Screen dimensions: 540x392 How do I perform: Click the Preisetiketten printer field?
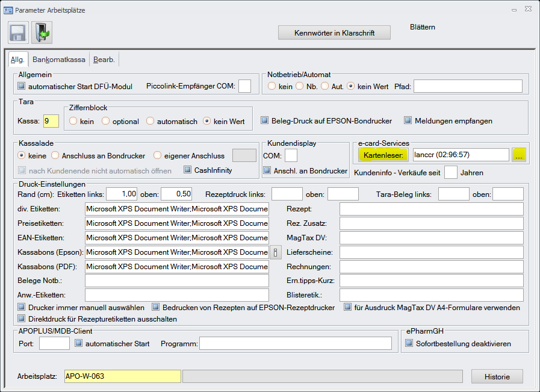(176, 223)
